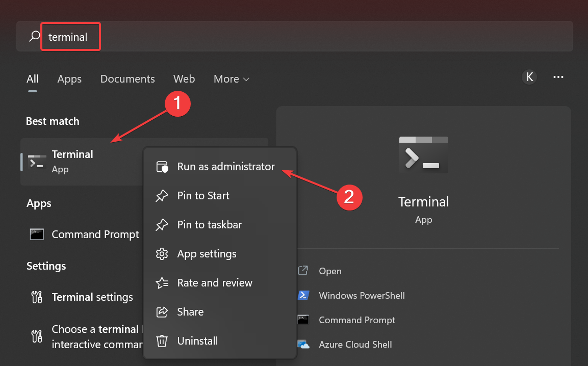Choose Uninstall from context menu
Image resolution: width=588 pixels, height=366 pixels.
(220, 341)
